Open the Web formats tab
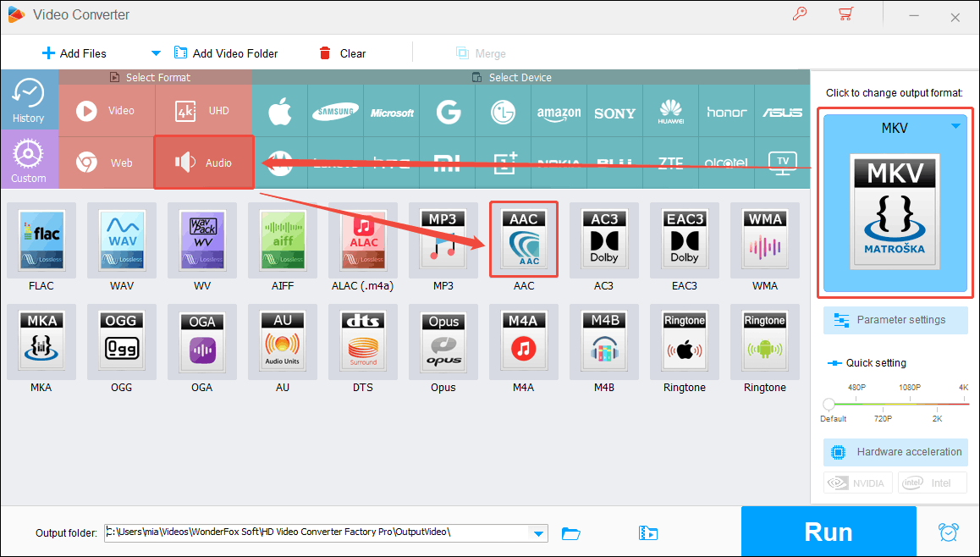 click(x=107, y=160)
